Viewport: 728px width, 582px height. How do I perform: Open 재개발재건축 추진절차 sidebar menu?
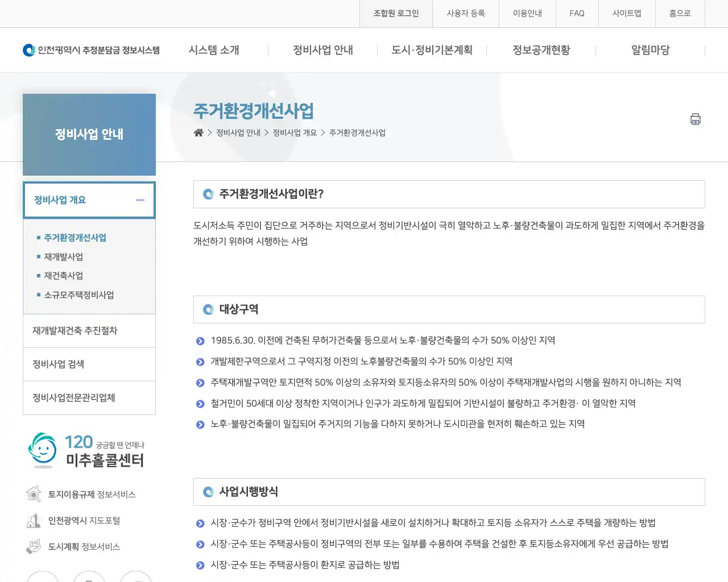tap(89, 331)
